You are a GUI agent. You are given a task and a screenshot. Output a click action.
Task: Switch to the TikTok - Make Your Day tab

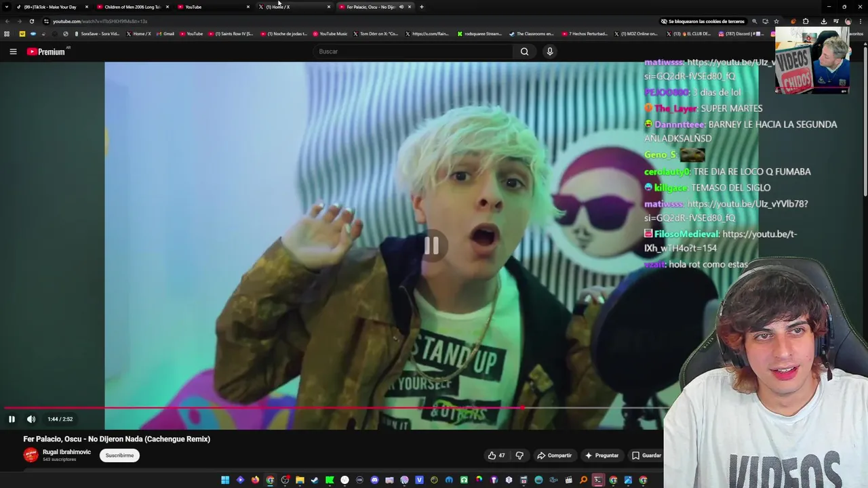click(x=50, y=7)
